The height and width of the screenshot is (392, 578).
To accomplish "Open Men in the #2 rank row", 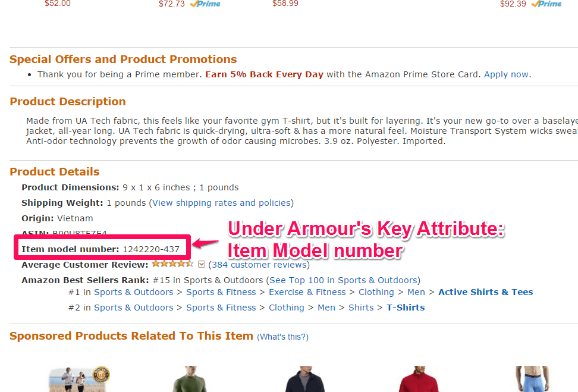I will coord(326,308).
